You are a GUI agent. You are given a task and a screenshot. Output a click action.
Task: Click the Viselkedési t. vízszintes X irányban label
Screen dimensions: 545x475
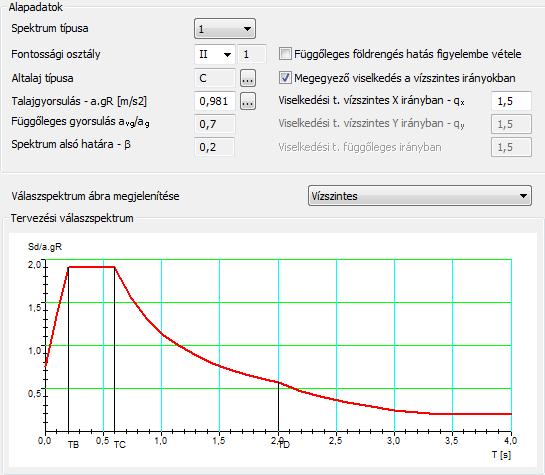click(x=372, y=101)
